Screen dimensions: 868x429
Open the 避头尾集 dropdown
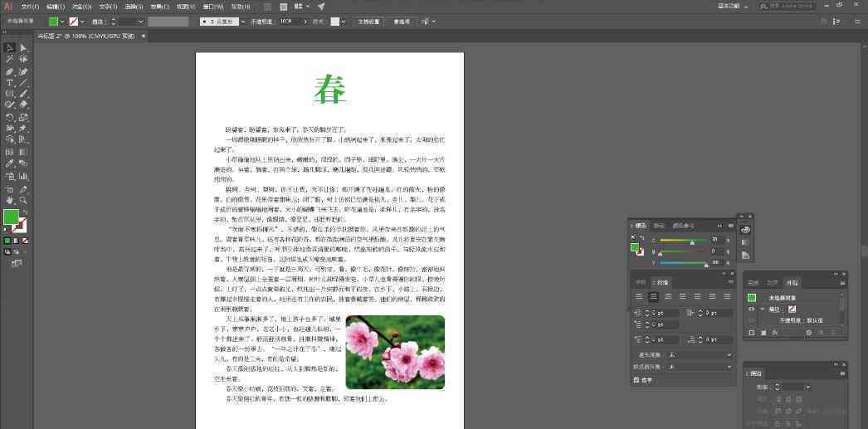click(x=700, y=355)
